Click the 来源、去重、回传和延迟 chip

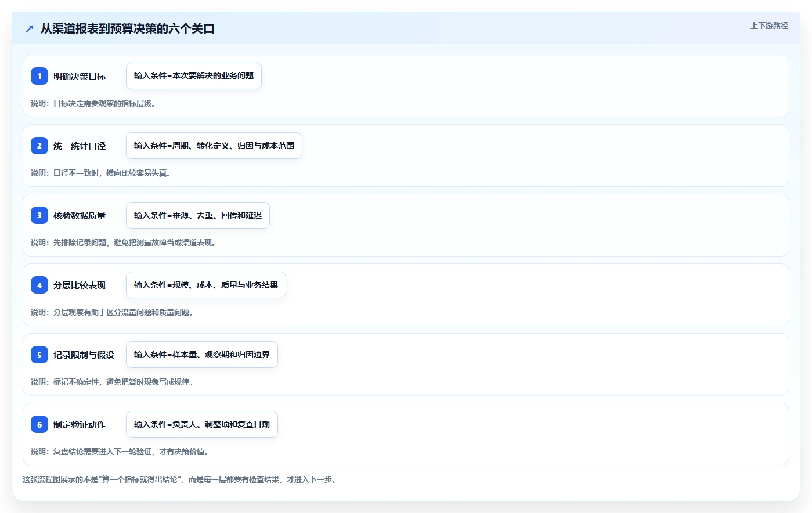[x=198, y=215]
